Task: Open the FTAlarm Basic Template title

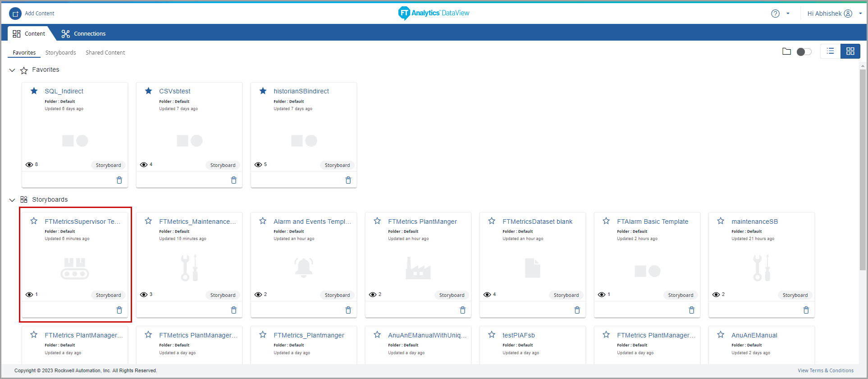Action: (653, 222)
